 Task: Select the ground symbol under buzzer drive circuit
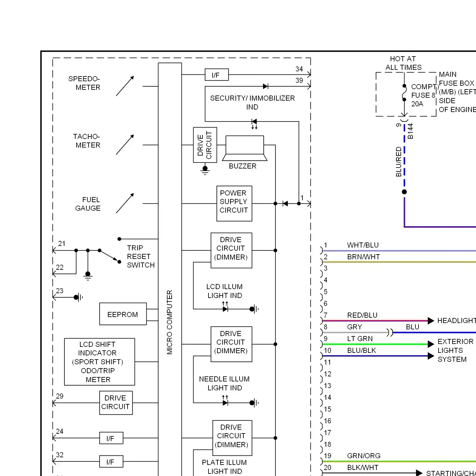(x=205, y=170)
